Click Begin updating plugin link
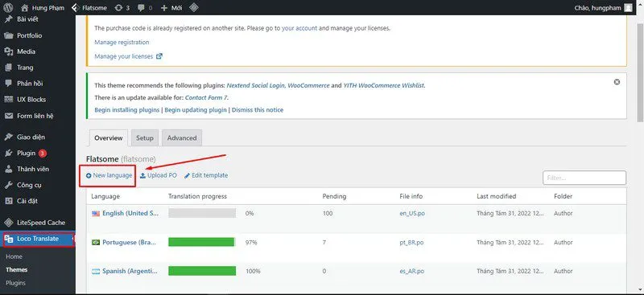 pyautogui.click(x=196, y=110)
